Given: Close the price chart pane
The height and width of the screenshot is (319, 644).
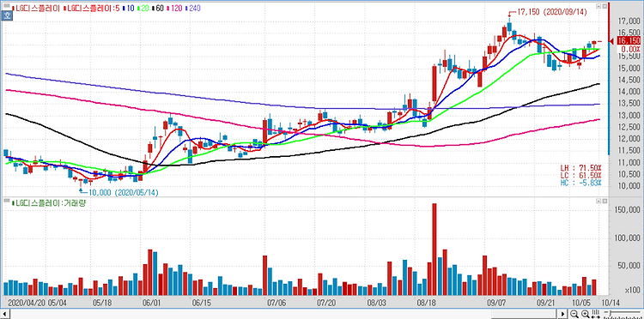Looking at the screenshot, I should 605,6.
